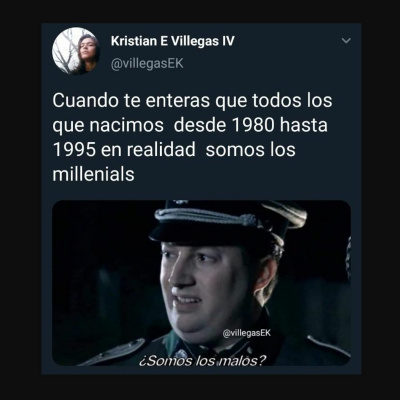Click the green collar of the uniform
Screen dimensions: 400x400
(173, 345)
